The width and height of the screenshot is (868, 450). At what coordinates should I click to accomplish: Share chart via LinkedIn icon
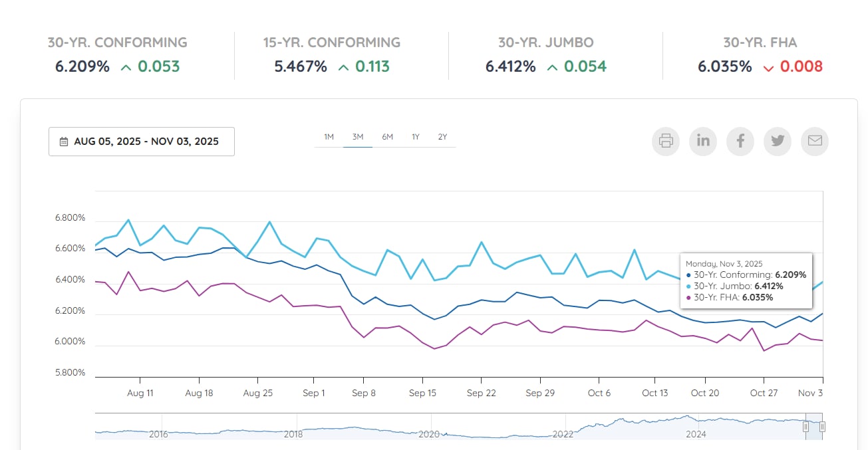pyautogui.click(x=703, y=141)
